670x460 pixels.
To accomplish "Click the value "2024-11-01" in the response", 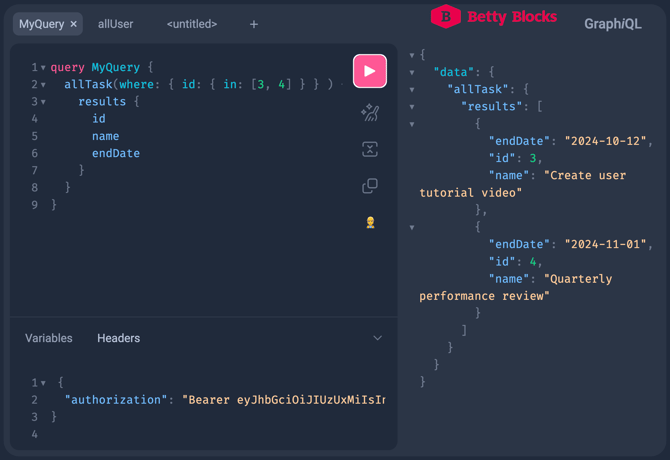I will coord(606,244).
